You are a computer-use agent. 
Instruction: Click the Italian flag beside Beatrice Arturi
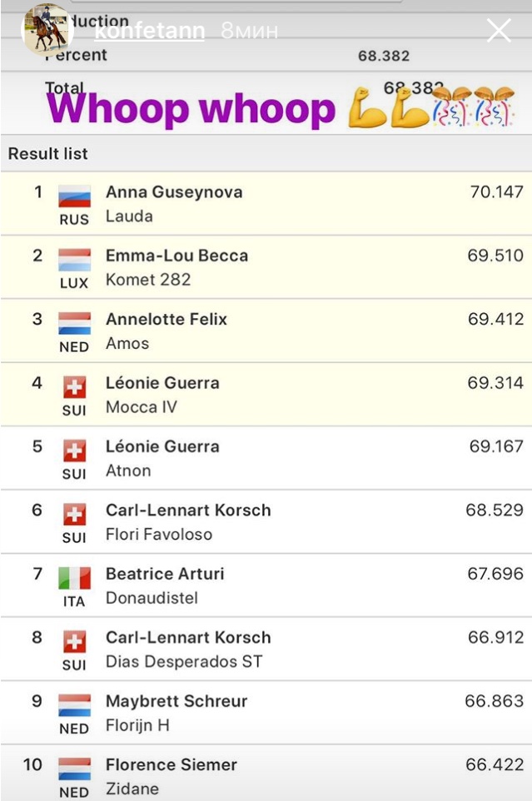pos(74,578)
